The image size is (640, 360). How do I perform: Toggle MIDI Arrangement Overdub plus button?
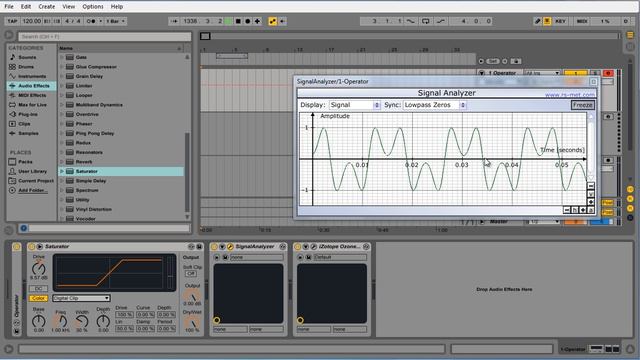coord(258,21)
